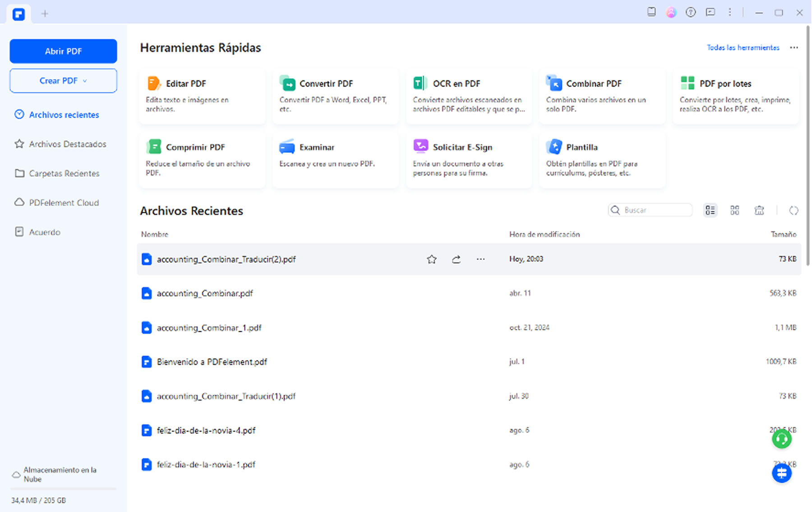The image size is (812, 512).
Task: Focus the Buscar search field
Action: pyautogui.click(x=655, y=210)
